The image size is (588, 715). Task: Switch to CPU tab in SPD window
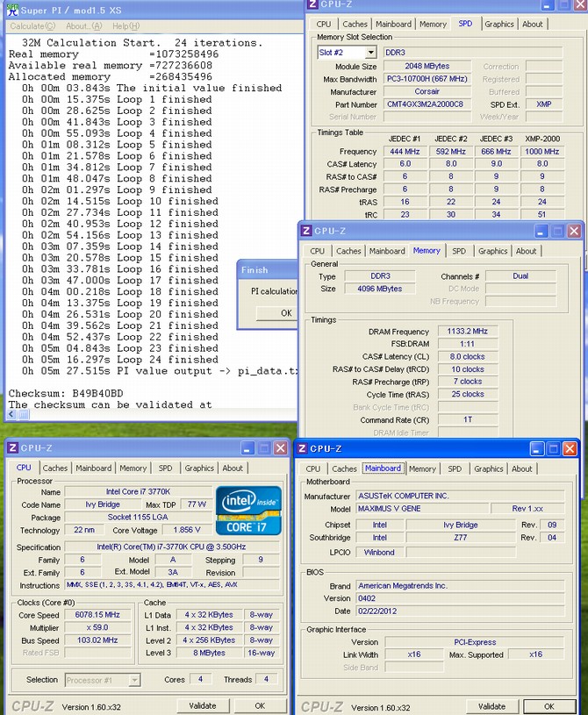pyautogui.click(x=324, y=25)
